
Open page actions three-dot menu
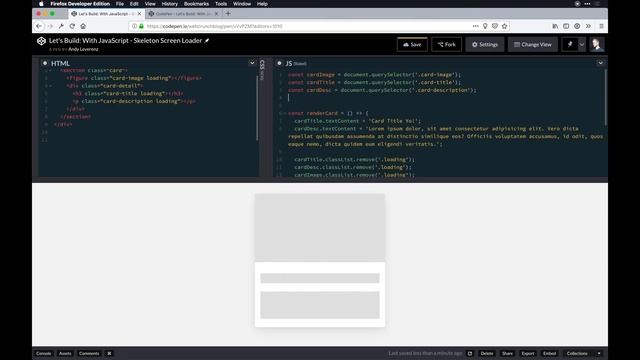point(476,26)
